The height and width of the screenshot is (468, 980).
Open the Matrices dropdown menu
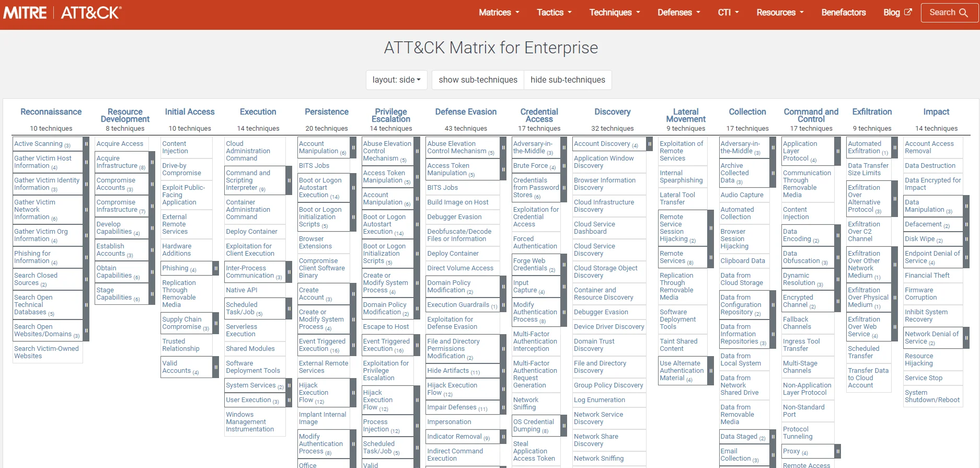[499, 13]
